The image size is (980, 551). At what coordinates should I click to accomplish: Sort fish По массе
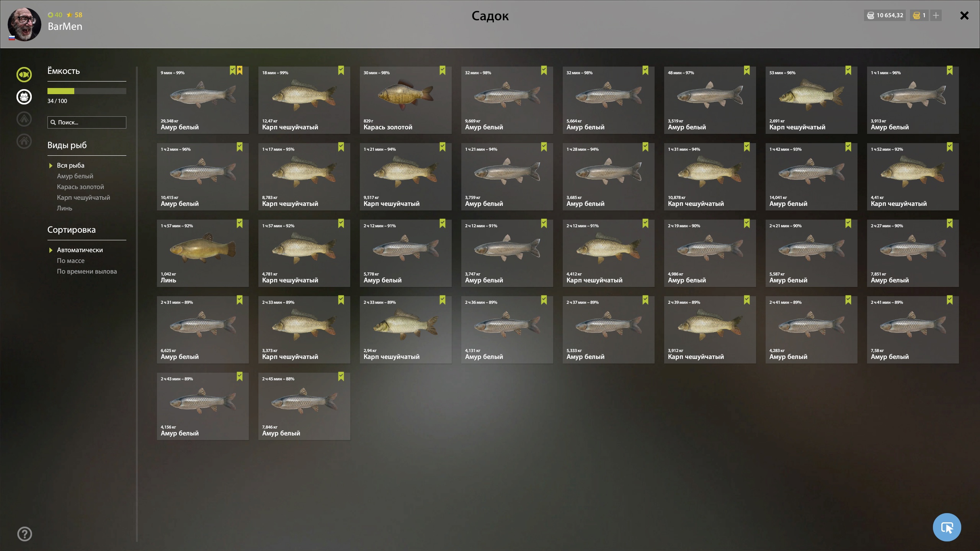(71, 261)
